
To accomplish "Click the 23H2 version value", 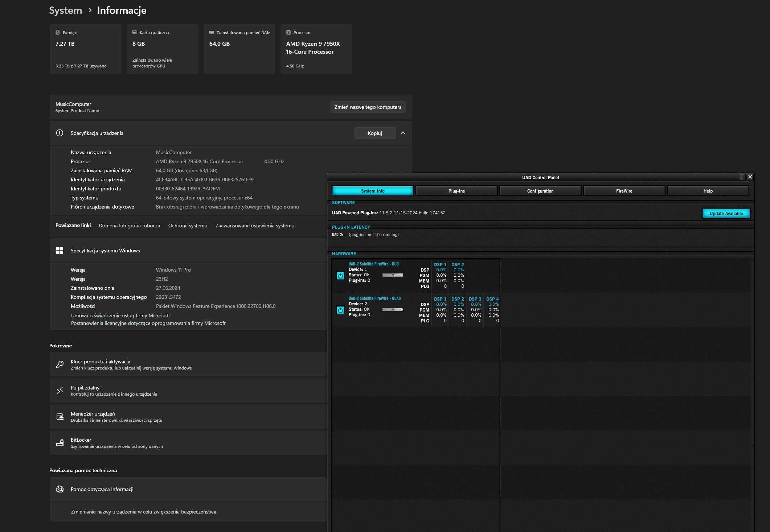I will pos(162,279).
